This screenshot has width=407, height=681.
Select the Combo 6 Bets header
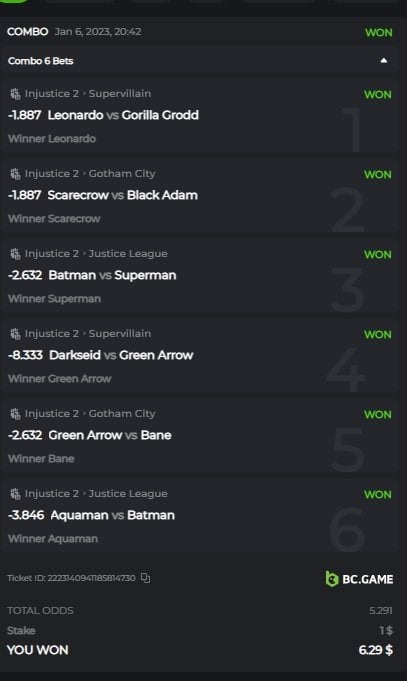coord(199,60)
